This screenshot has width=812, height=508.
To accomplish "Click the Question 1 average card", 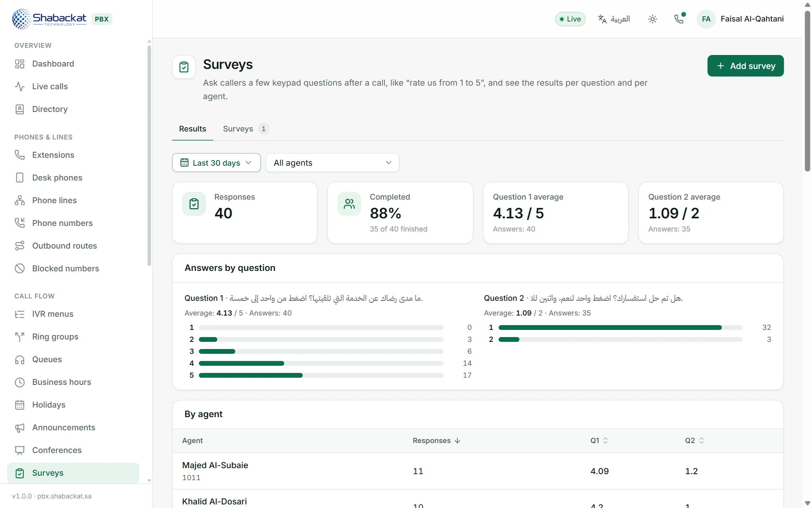I will click(x=556, y=213).
